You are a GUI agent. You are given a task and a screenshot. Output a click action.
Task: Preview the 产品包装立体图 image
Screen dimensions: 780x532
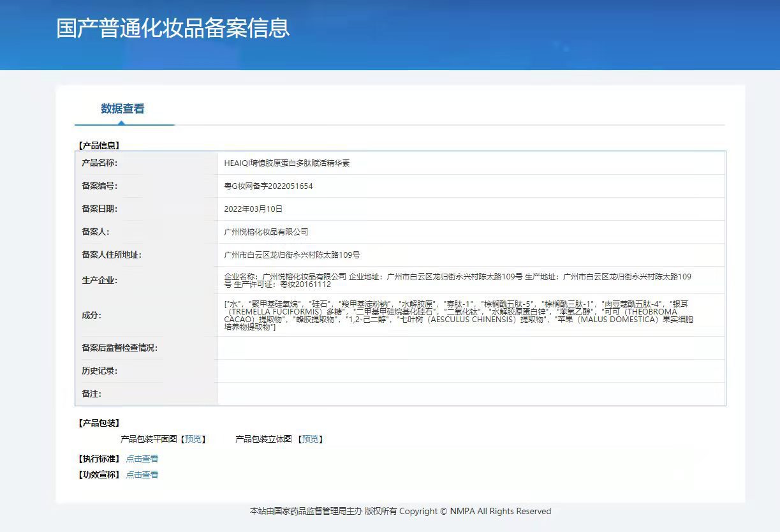(x=311, y=439)
